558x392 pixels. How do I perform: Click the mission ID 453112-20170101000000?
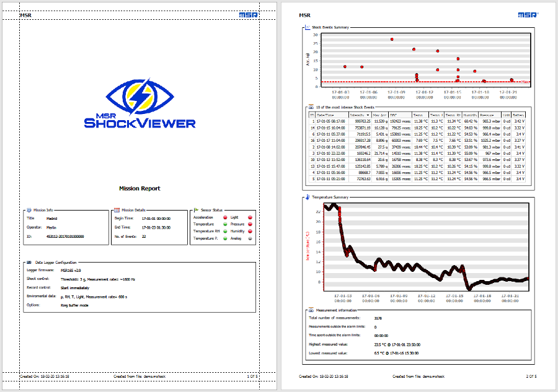click(65, 237)
